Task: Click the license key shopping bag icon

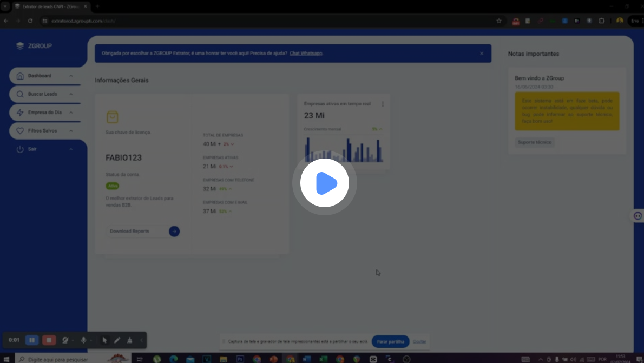Action: (112, 117)
